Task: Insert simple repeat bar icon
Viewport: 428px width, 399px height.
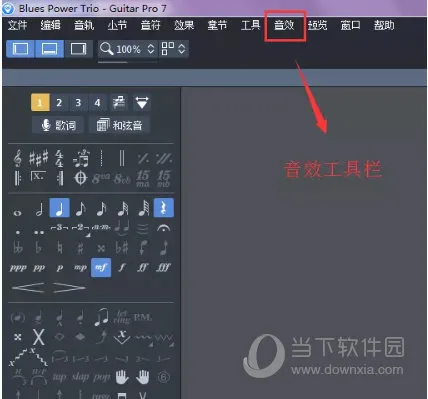Action: coord(143,159)
